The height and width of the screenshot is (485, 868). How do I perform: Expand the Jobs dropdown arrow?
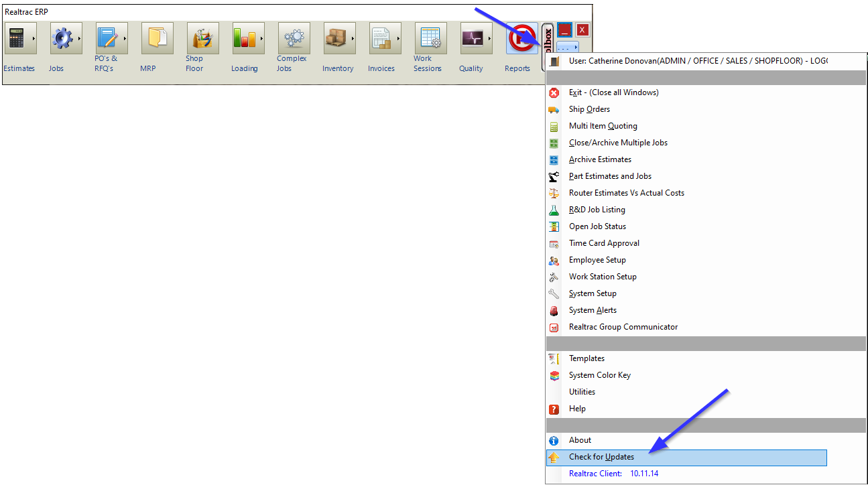(x=78, y=38)
